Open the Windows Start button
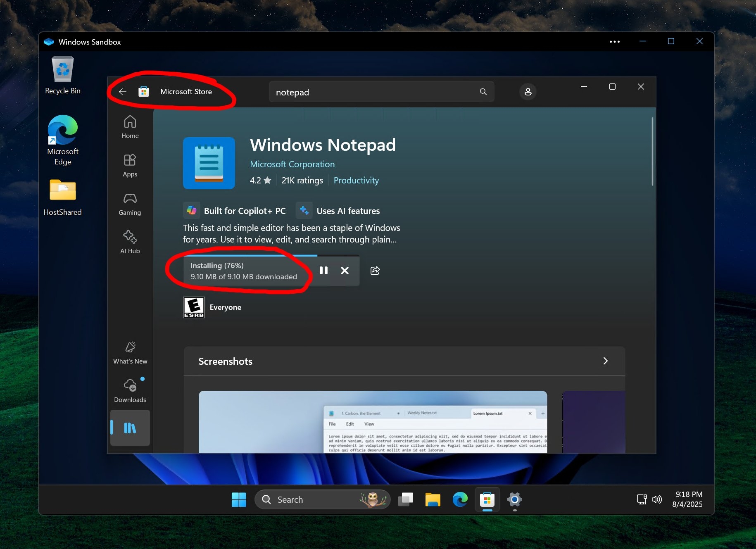Viewport: 756px width, 549px height. [x=239, y=499]
